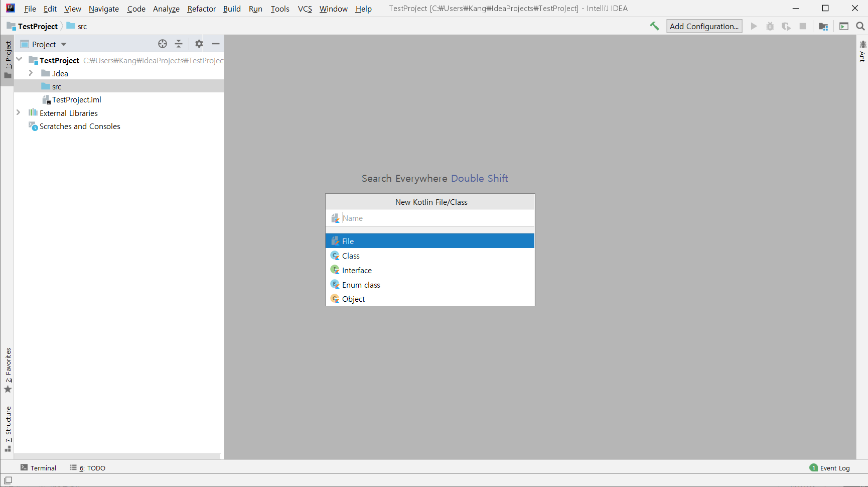Click Add Configuration button
Image resolution: width=868 pixels, height=487 pixels.
tap(704, 26)
